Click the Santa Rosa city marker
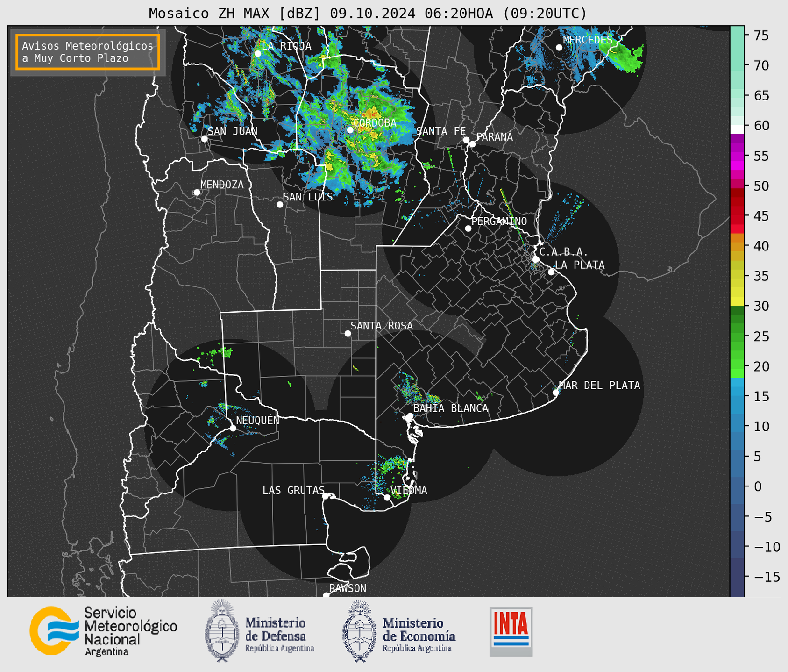Viewport: 788px width, 672px height. coord(348,334)
